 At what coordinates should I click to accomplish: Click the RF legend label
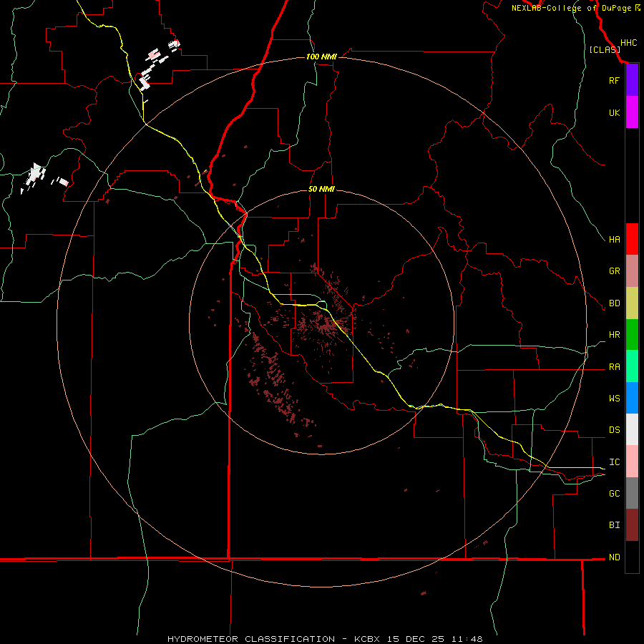click(x=614, y=80)
